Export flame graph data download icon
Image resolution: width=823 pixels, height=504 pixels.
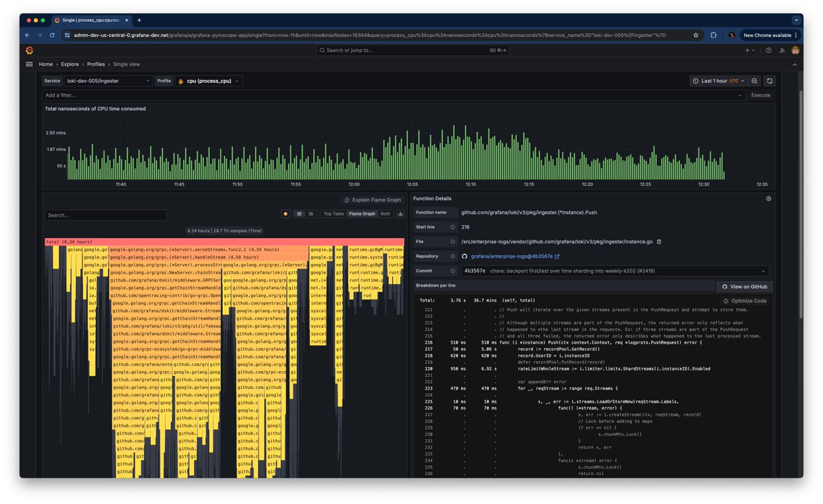401,214
